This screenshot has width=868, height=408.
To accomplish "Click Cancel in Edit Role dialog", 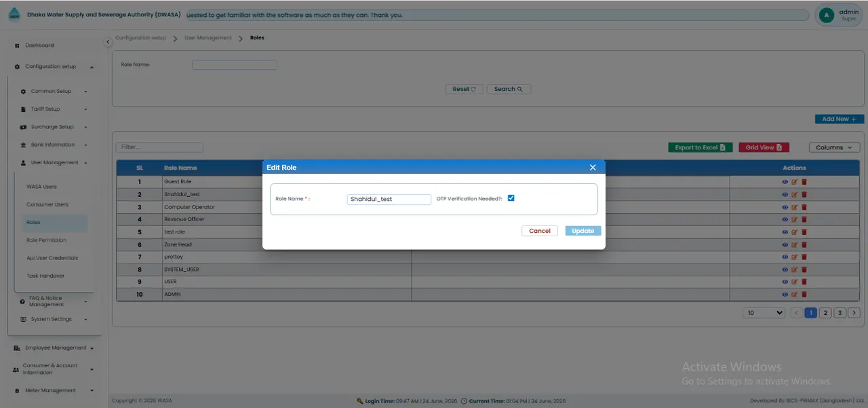I will pos(540,231).
